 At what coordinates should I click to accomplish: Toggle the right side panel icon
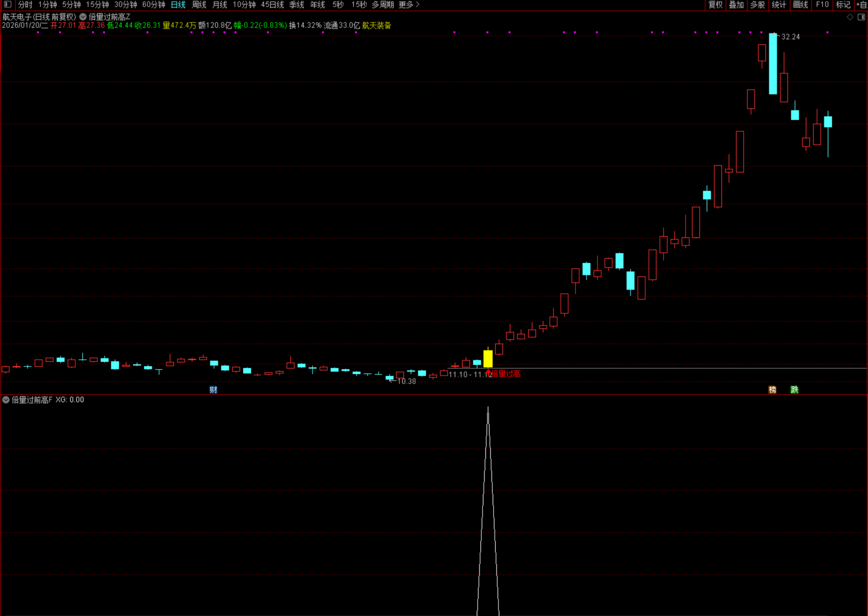click(862, 17)
